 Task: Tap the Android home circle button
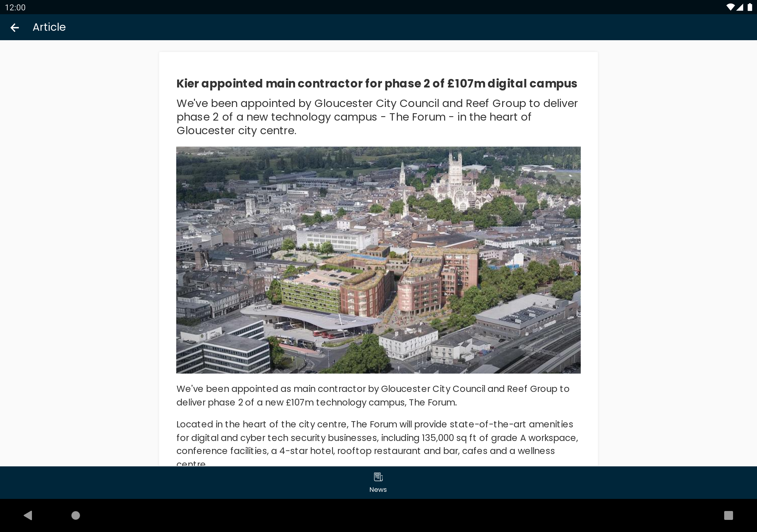click(76, 515)
